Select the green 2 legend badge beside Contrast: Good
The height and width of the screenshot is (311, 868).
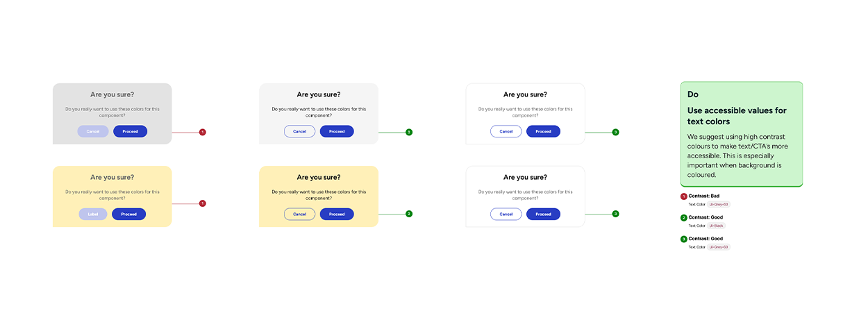(x=684, y=217)
